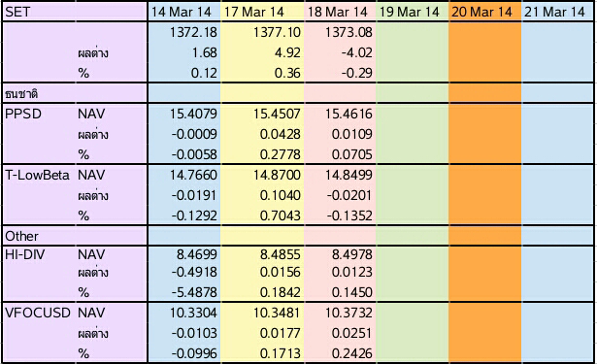The image size is (597, 364).
Task: Click T-LowBeta NAV 14.8499 cell
Action: point(340,175)
